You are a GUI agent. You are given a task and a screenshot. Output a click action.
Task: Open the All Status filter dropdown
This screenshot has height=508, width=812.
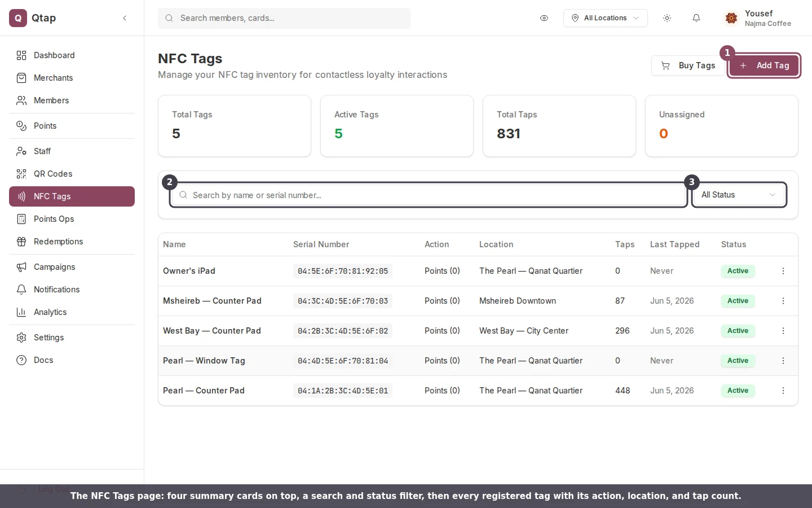tap(739, 195)
